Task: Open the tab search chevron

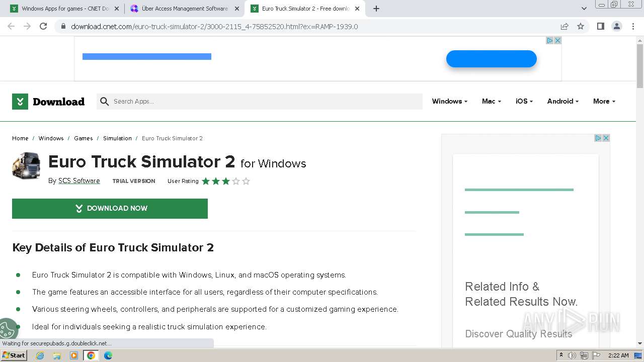Action: (x=584, y=9)
